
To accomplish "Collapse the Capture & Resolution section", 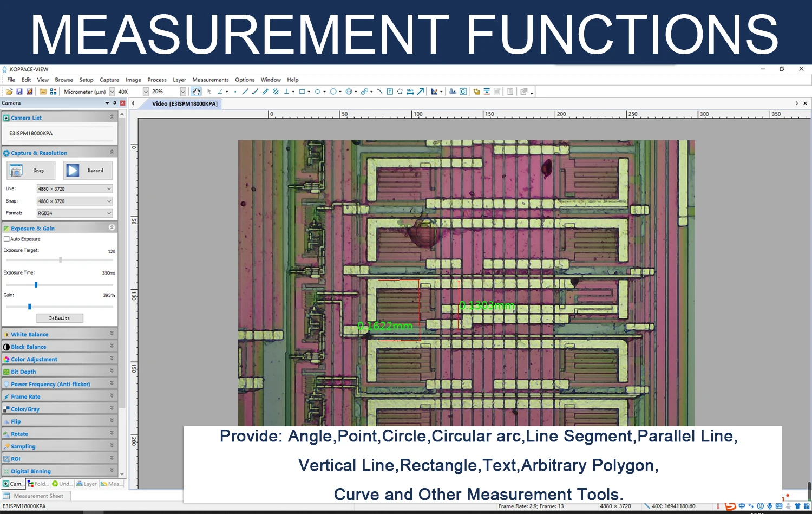I will pyautogui.click(x=112, y=152).
